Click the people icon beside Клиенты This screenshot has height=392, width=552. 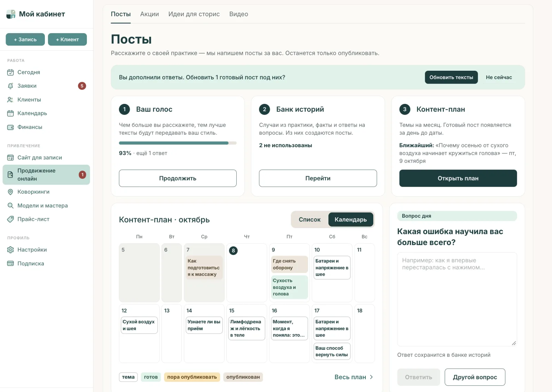point(10,100)
